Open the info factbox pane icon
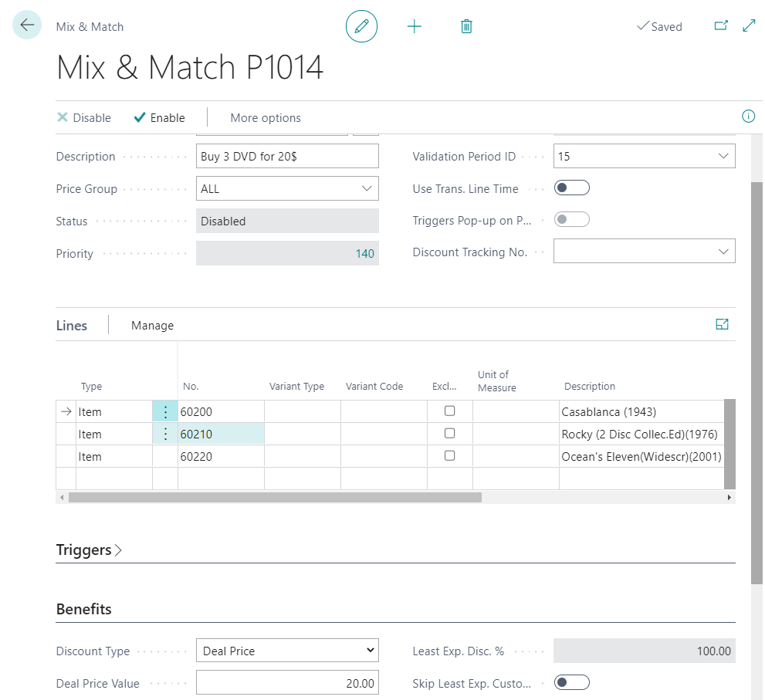The image size is (765, 700). (749, 116)
